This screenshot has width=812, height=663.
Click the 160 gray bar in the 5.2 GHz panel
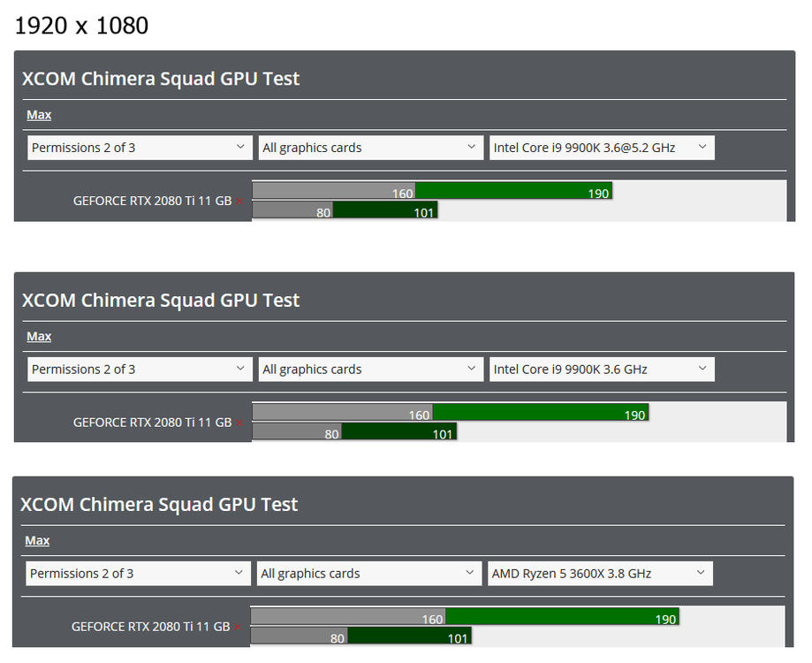tap(334, 191)
